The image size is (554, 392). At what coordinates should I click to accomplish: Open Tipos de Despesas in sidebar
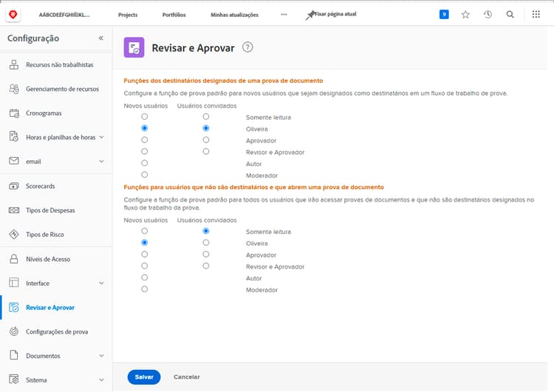[x=50, y=210]
